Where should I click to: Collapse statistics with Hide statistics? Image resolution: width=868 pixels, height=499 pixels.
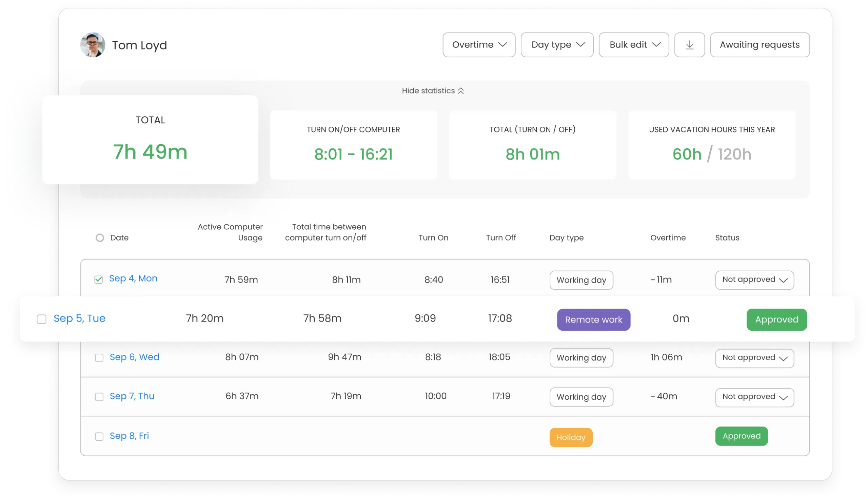tap(433, 90)
